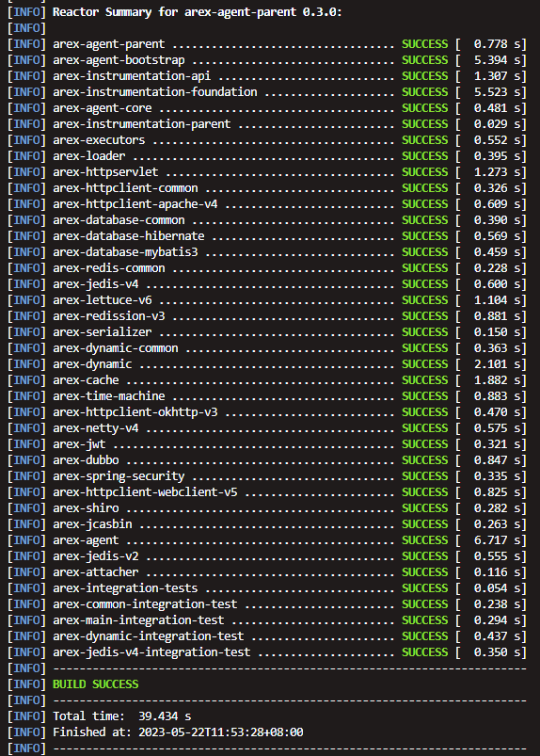Click the [INFO] tag beside Total time
Screen dimensions: 540x756
[26, 716]
